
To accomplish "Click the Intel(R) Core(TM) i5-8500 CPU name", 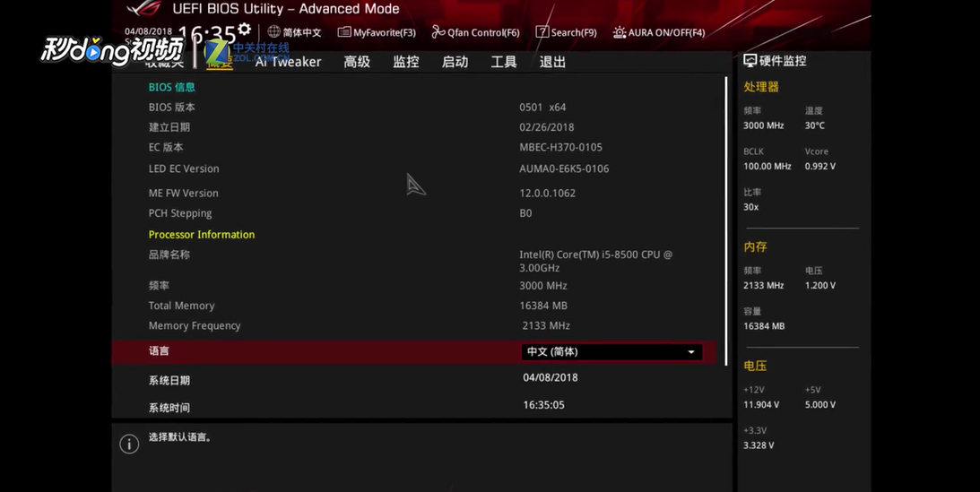I will (595, 261).
